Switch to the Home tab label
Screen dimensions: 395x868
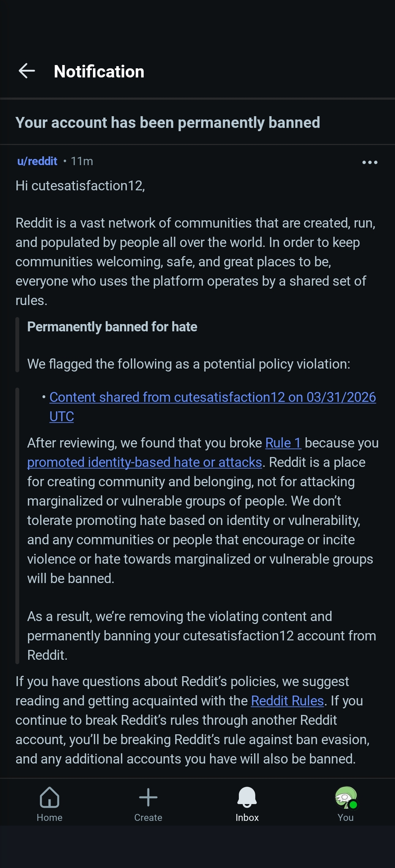point(49,818)
